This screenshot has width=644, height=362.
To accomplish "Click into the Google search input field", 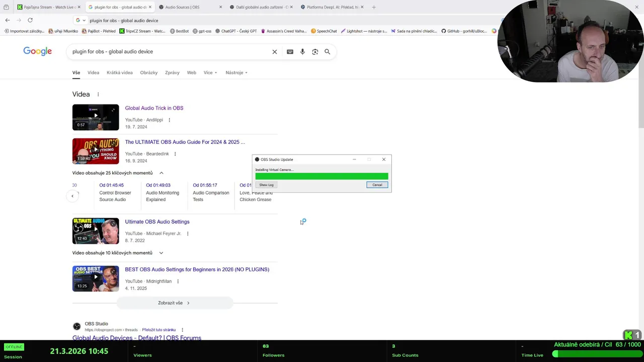I will [x=169, y=52].
